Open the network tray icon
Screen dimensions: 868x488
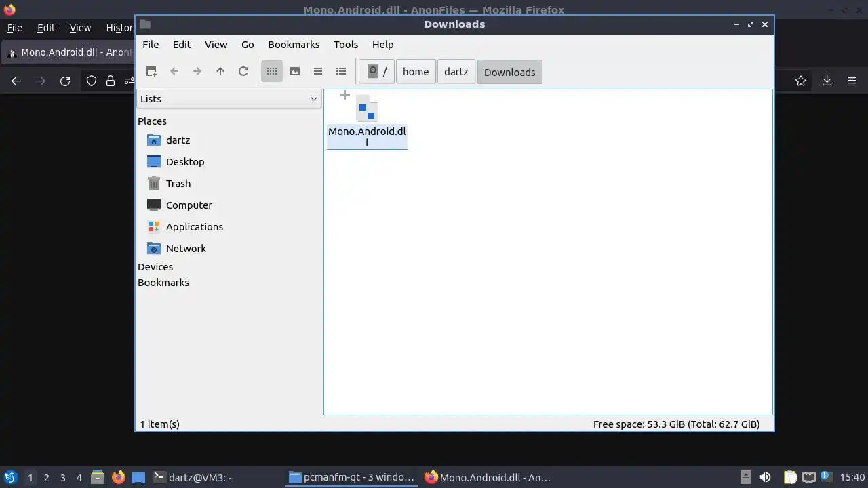(808, 477)
